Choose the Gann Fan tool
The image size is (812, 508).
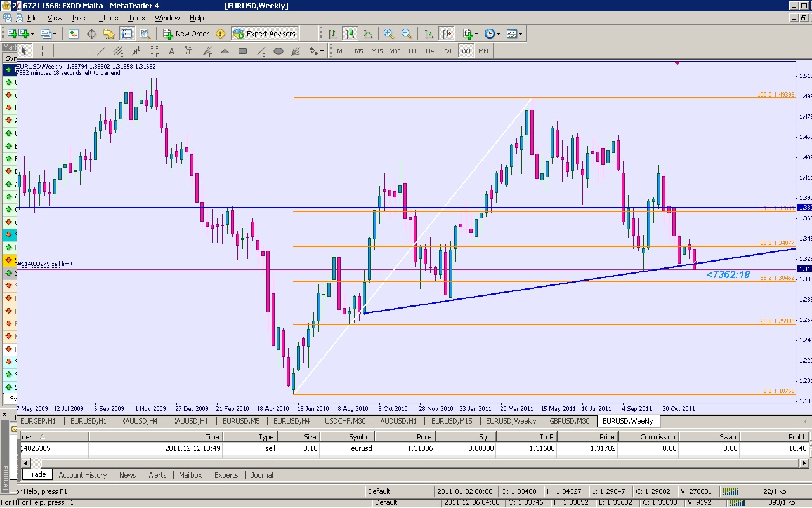click(296, 51)
